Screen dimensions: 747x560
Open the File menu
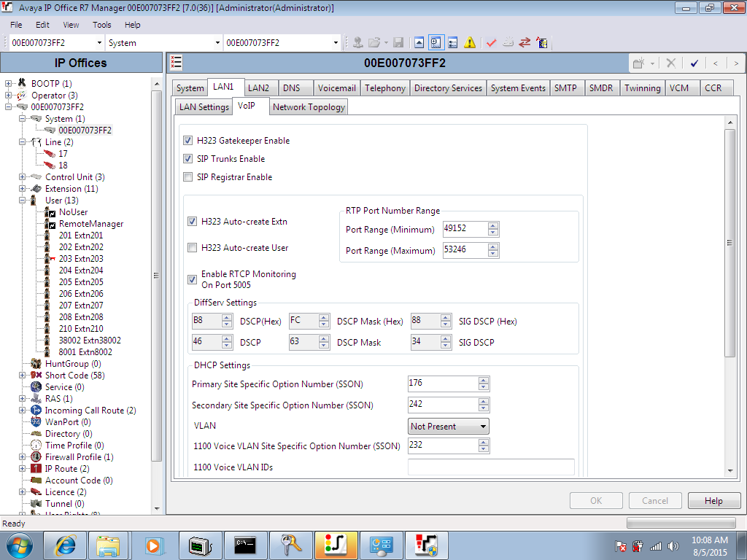16,25
